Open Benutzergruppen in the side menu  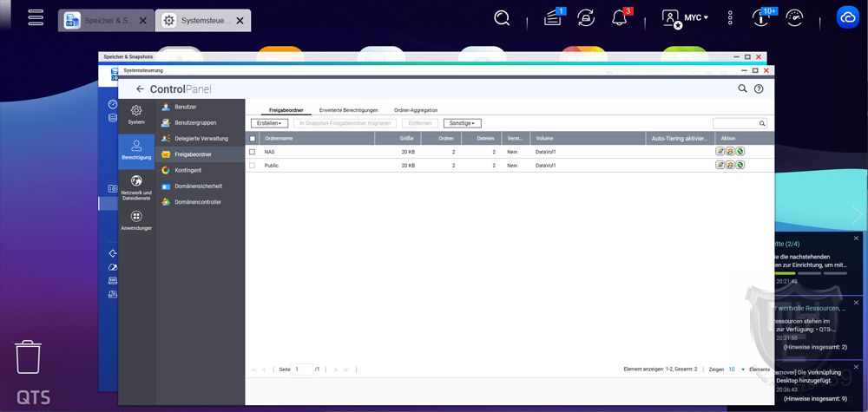[x=200, y=123]
